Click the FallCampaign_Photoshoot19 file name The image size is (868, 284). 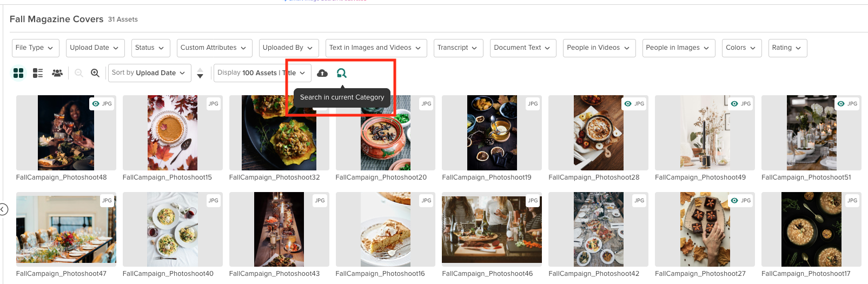pos(487,177)
